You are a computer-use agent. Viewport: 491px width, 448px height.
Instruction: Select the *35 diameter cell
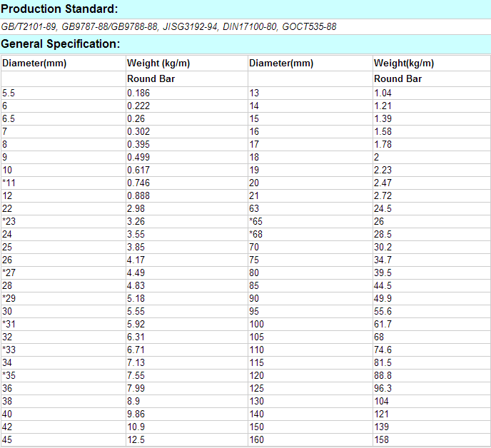[9, 375]
